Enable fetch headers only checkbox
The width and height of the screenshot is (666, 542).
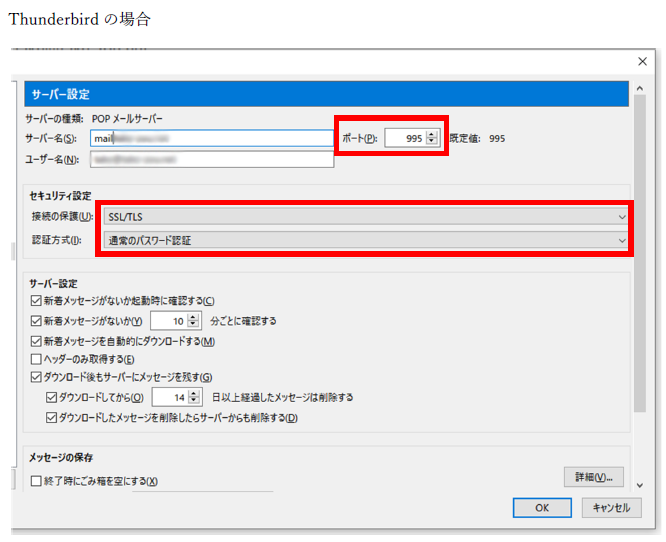click(x=36, y=360)
